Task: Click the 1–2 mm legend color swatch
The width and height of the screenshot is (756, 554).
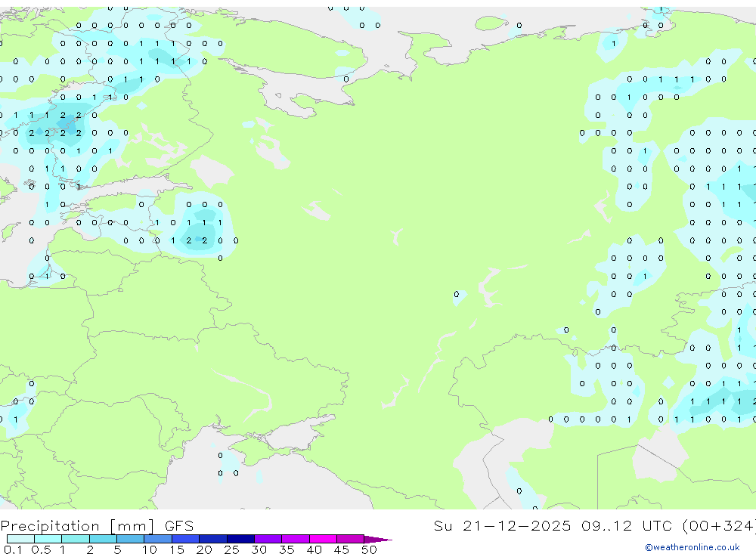Action: [x=76, y=539]
